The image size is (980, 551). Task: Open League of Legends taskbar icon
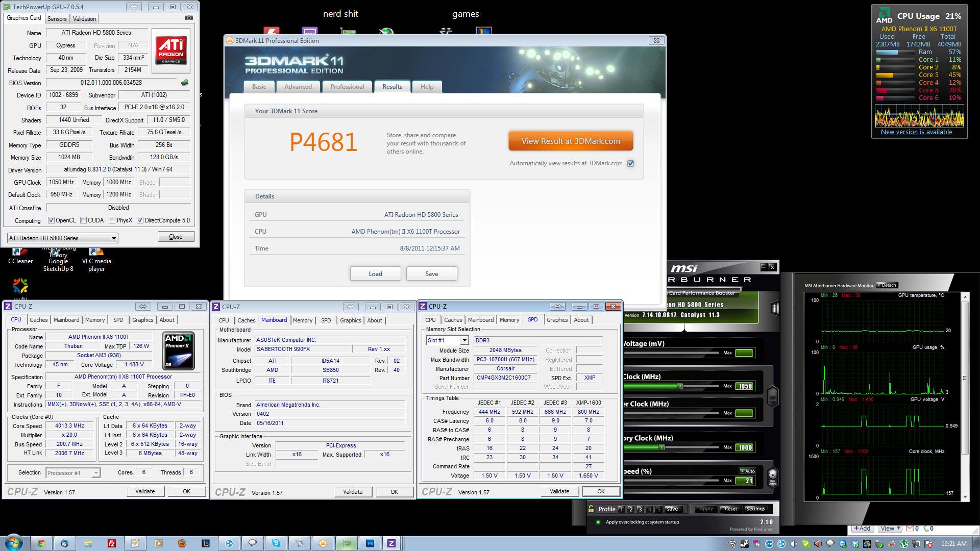(x=206, y=543)
